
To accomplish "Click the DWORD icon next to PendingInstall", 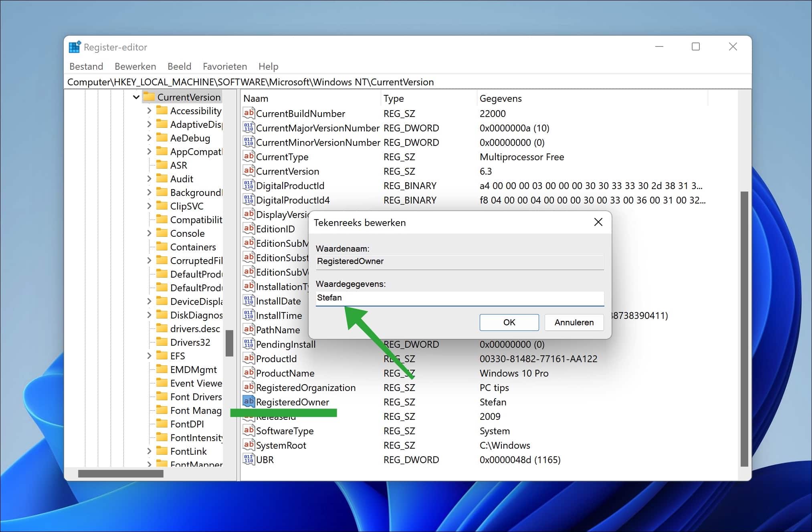I will (x=248, y=344).
